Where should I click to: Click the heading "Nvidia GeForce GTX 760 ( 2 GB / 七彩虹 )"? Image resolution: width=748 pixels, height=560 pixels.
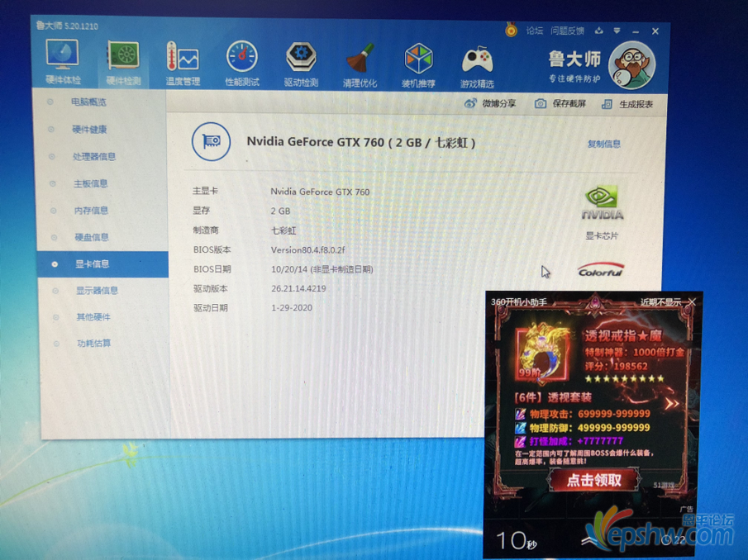coord(361,142)
